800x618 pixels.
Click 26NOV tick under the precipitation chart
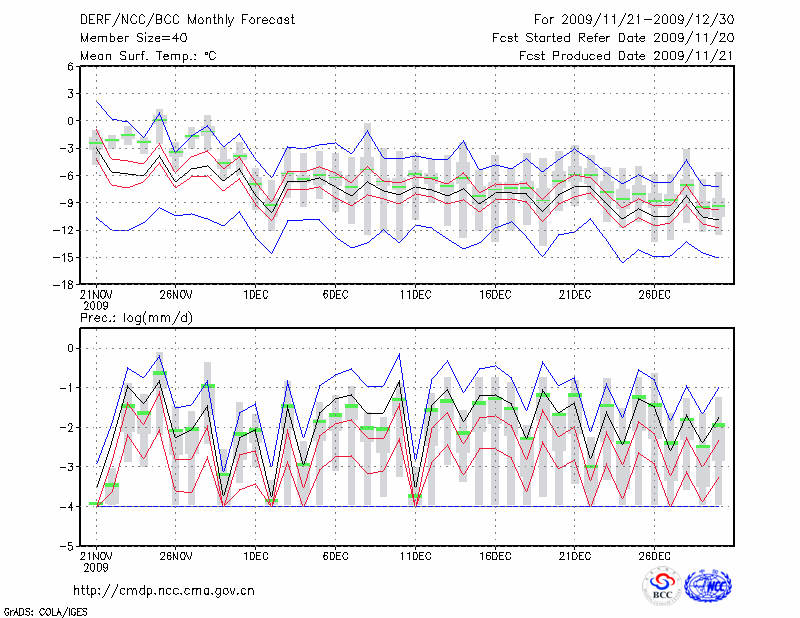(175, 556)
